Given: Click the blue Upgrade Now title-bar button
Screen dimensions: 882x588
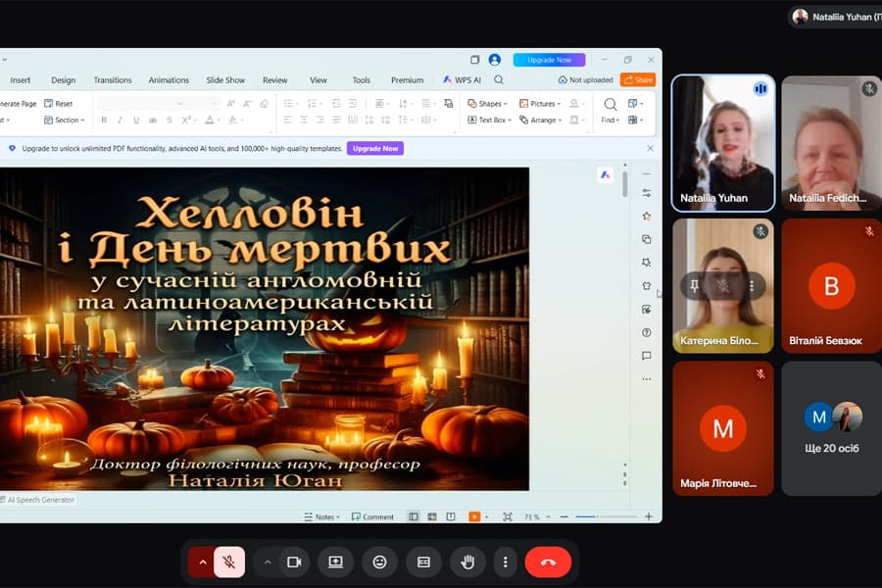Looking at the screenshot, I should click(x=549, y=60).
